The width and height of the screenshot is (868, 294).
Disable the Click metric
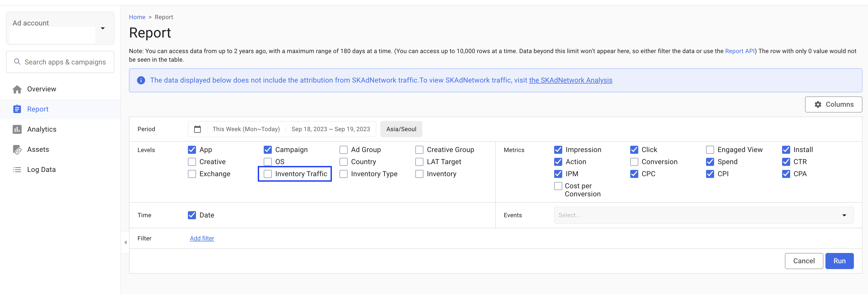[634, 150]
